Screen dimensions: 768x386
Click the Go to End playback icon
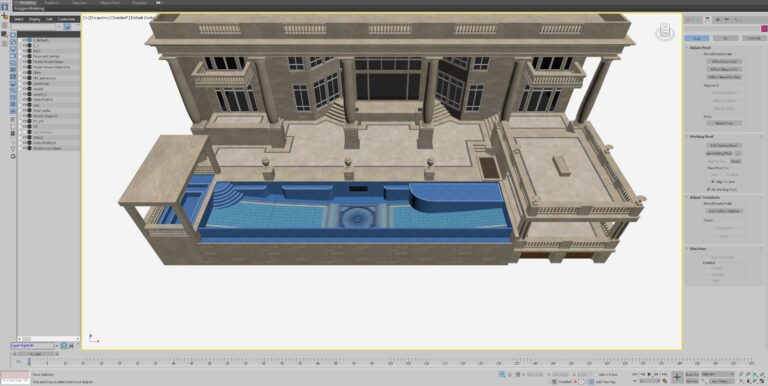(664, 374)
